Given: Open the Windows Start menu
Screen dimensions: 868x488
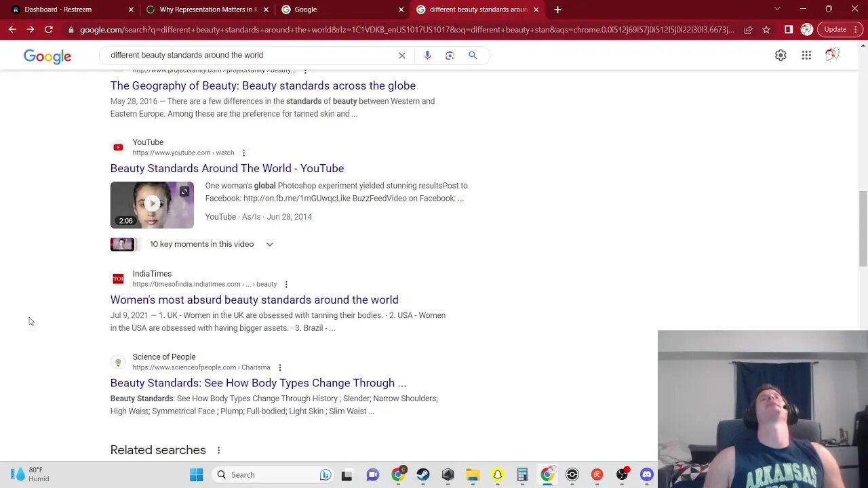Looking at the screenshot, I should pos(196,475).
